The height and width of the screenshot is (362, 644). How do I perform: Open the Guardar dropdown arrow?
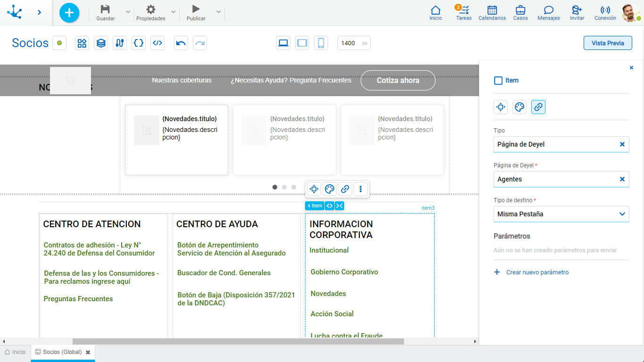point(128,11)
